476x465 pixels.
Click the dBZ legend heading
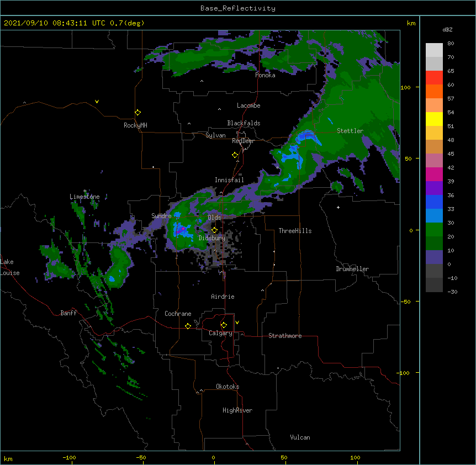tap(447, 29)
